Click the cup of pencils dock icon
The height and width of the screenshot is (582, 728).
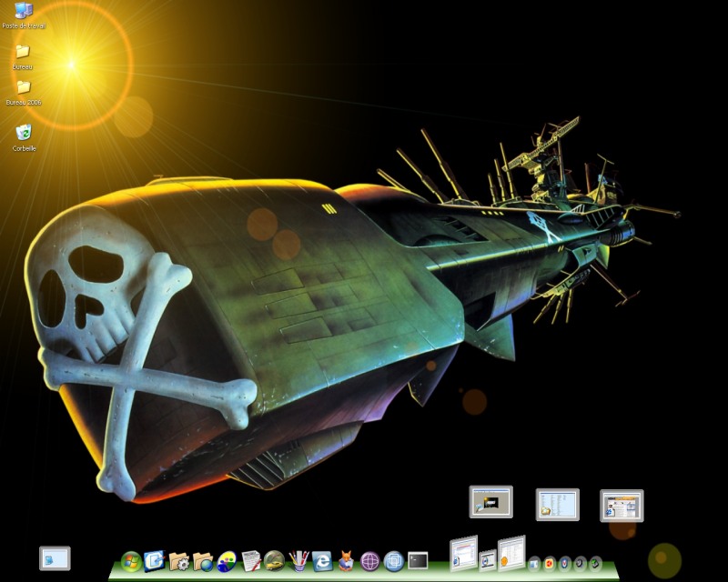[298, 561]
